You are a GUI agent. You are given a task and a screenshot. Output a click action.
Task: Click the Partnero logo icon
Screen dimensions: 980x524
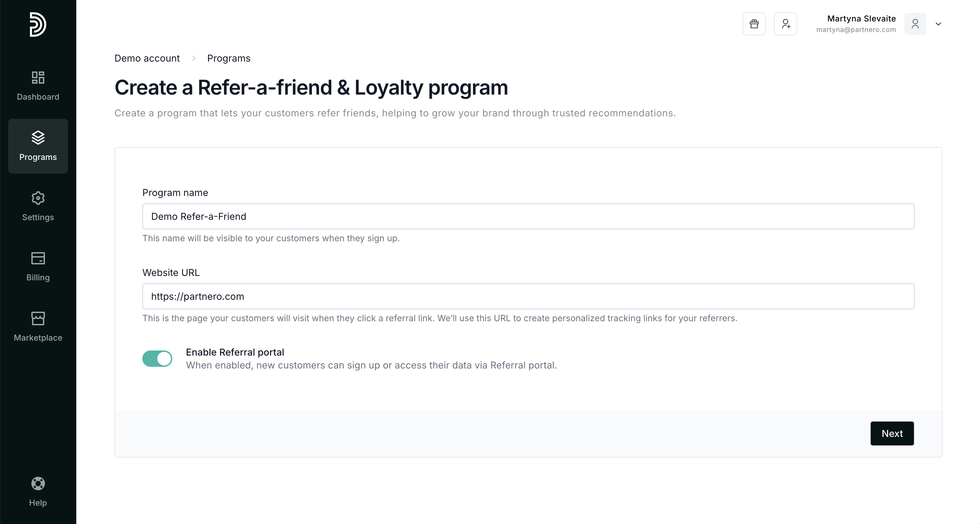[x=38, y=25]
